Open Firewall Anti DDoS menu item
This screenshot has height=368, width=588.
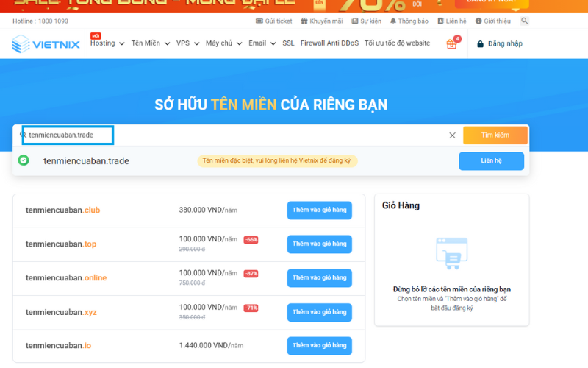(x=329, y=43)
